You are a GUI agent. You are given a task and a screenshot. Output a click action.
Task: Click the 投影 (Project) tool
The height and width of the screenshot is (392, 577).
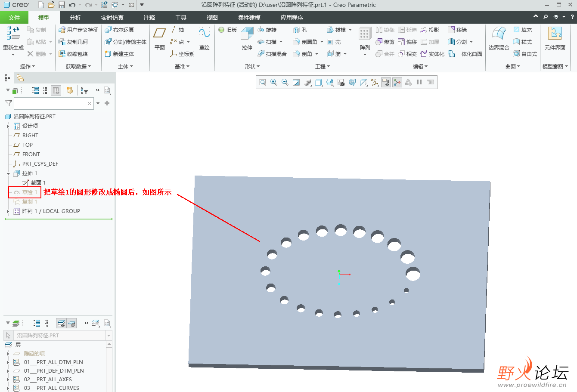pos(430,30)
